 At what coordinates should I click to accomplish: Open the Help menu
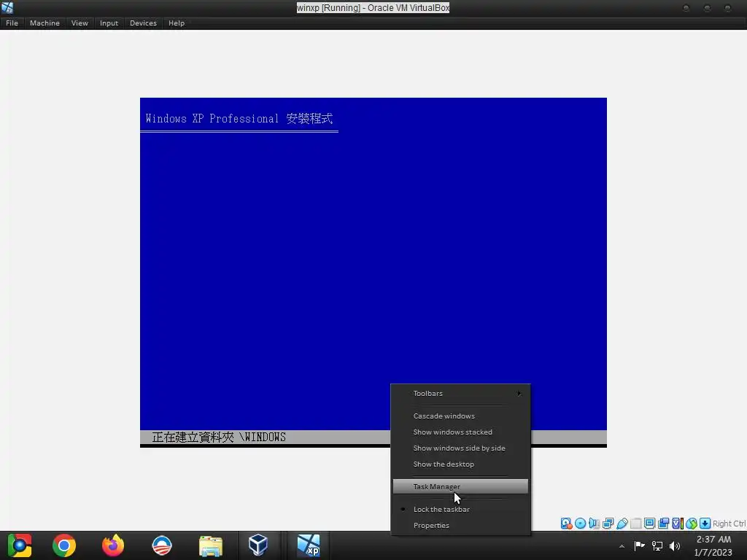click(x=177, y=23)
